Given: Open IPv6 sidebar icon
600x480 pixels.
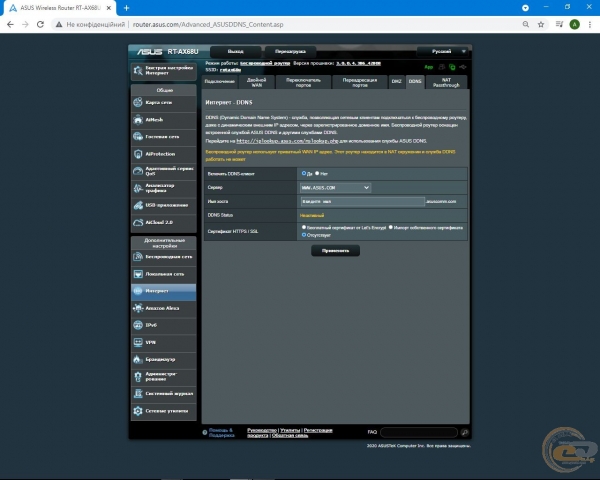Looking at the screenshot, I should coord(138,325).
